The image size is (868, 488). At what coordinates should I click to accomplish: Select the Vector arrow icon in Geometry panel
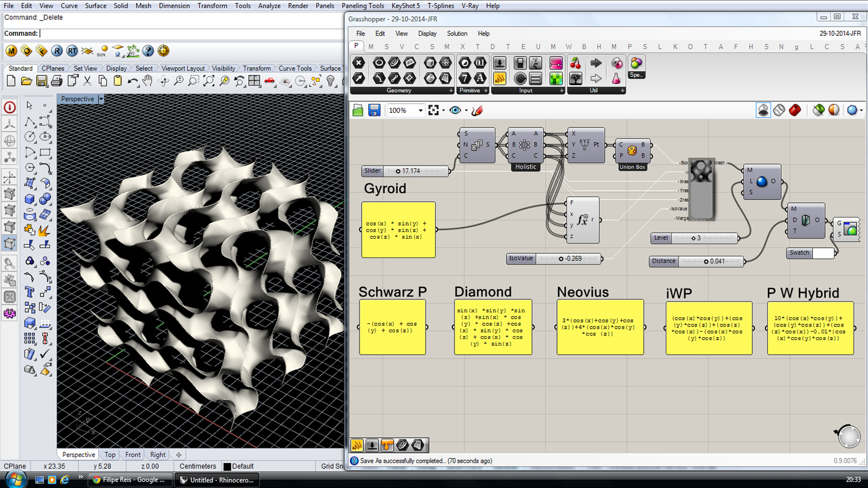click(359, 79)
